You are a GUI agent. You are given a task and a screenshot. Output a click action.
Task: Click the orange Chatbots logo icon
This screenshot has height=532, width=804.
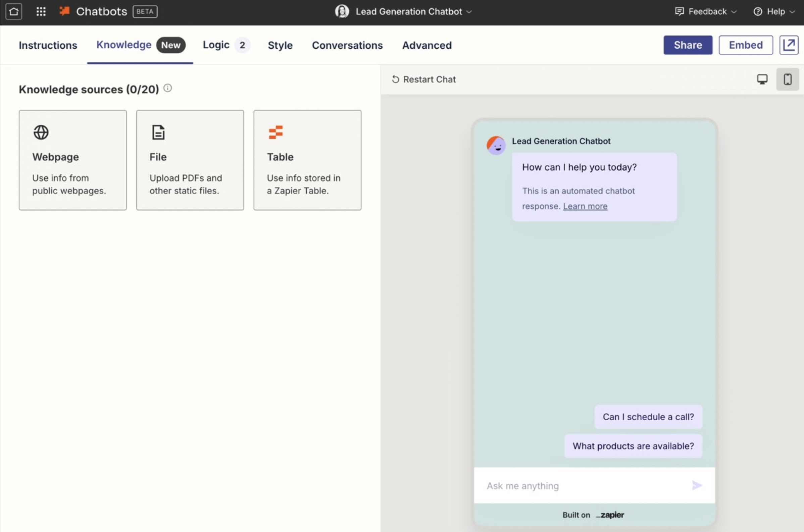(64, 11)
